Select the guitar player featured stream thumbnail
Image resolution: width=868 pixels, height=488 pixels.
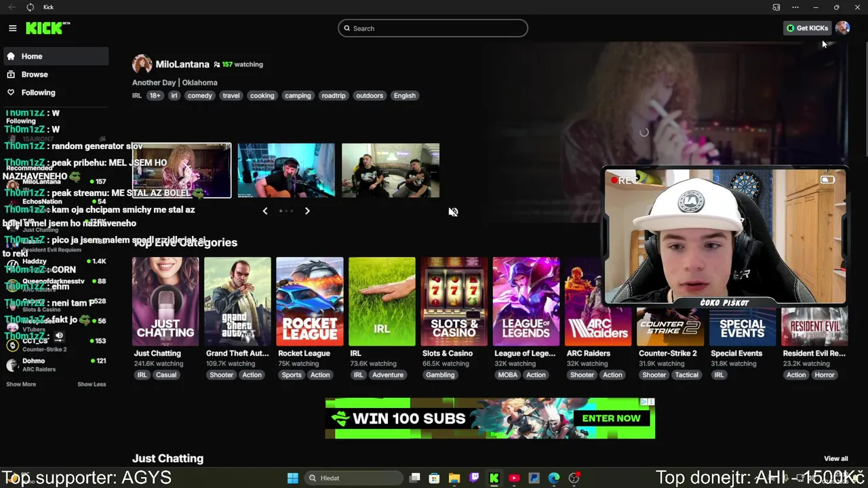[286, 170]
